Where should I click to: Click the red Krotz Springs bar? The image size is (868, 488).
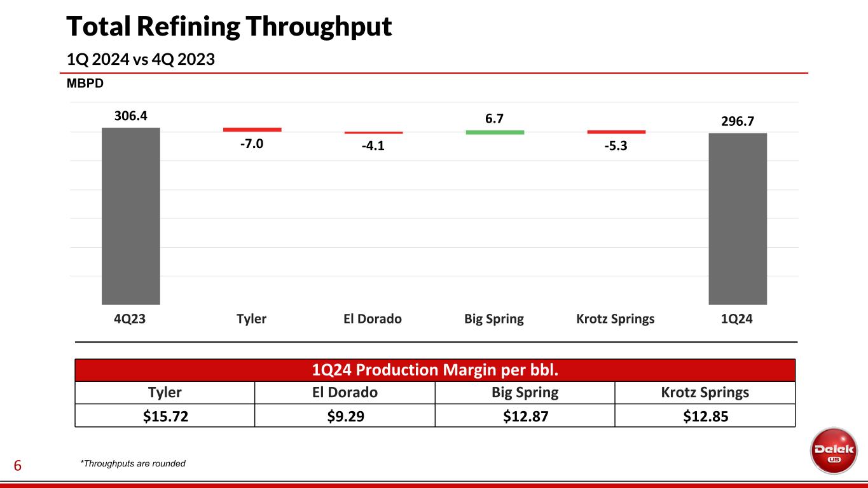point(616,132)
